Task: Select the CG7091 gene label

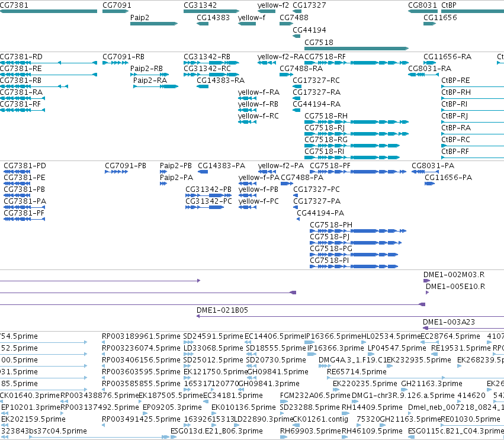Action: 117,5
